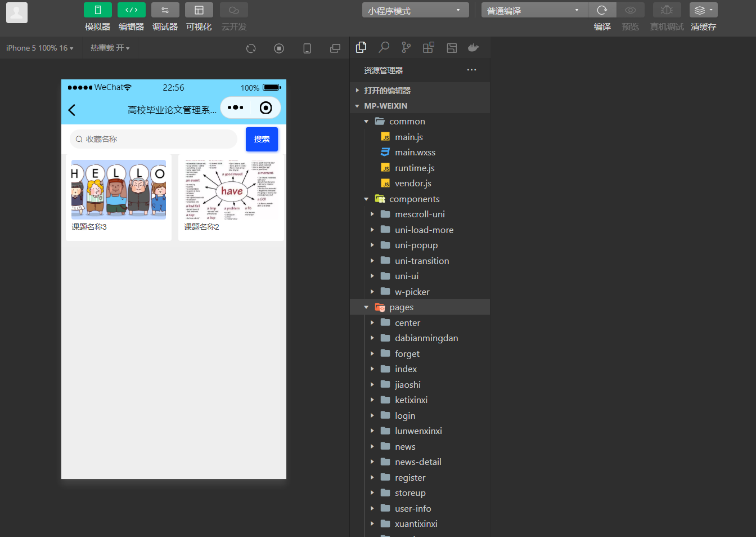Expand the jiaoshi folder
This screenshot has width=756, height=537.
point(420,384)
